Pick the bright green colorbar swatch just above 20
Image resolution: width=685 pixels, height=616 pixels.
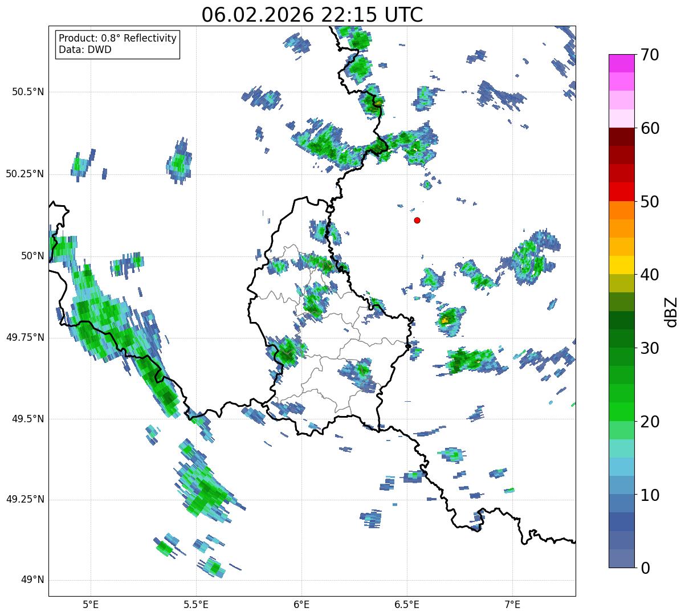click(x=621, y=412)
